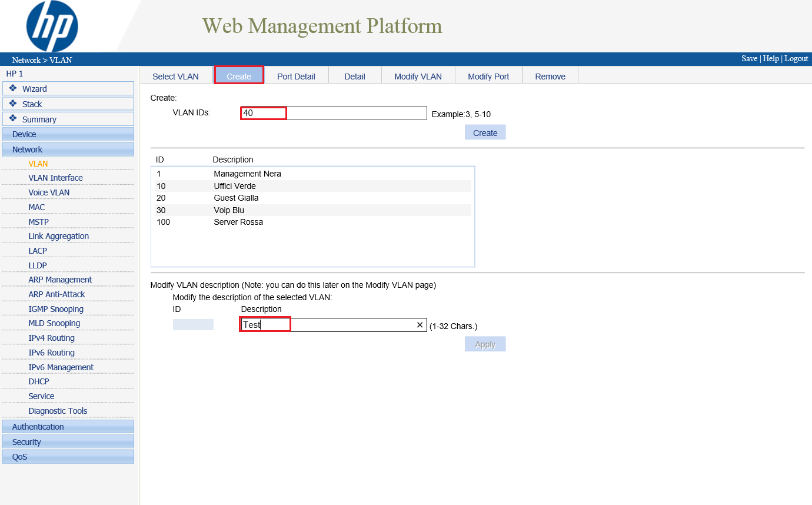Clear the Description field with the X icon
812x505 pixels.
(420, 325)
